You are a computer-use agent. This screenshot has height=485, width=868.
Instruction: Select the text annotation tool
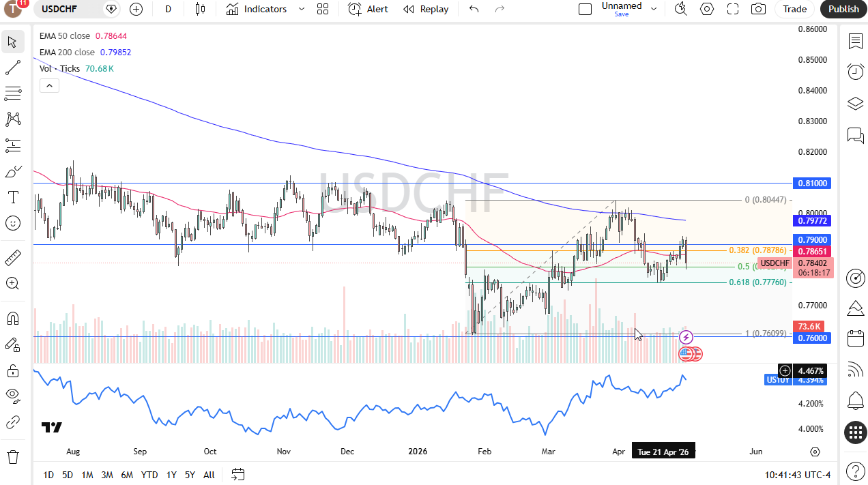click(x=13, y=197)
